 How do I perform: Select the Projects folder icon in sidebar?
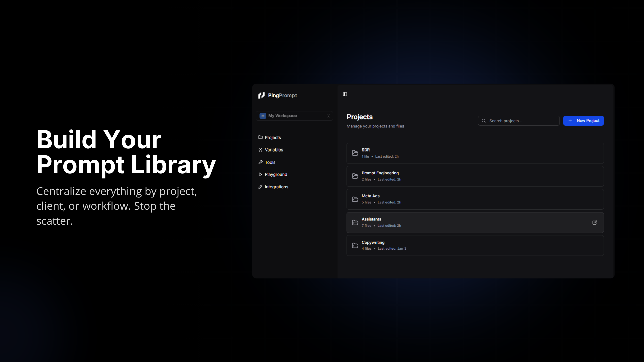(x=261, y=137)
